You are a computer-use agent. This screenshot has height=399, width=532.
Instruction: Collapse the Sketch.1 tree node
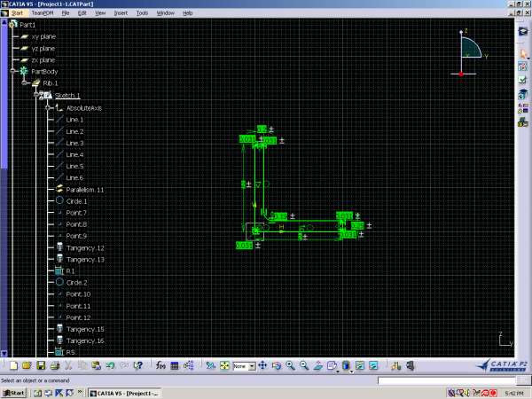[x=36, y=95]
